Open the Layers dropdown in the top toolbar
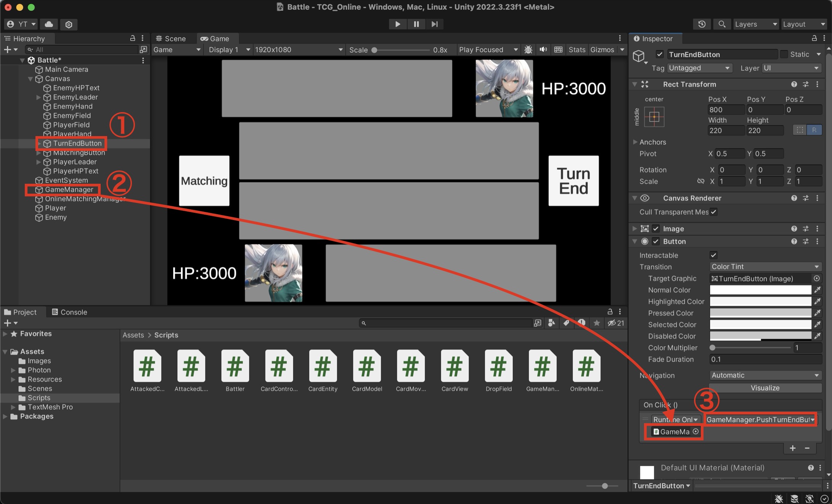Screen dimensions: 832x504 coord(755,24)
